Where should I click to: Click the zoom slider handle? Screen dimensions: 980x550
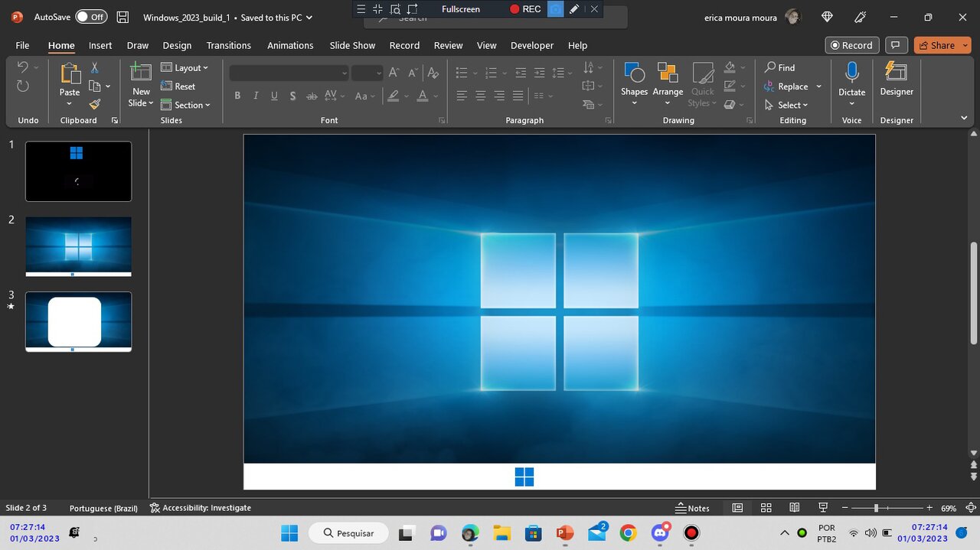876,508
